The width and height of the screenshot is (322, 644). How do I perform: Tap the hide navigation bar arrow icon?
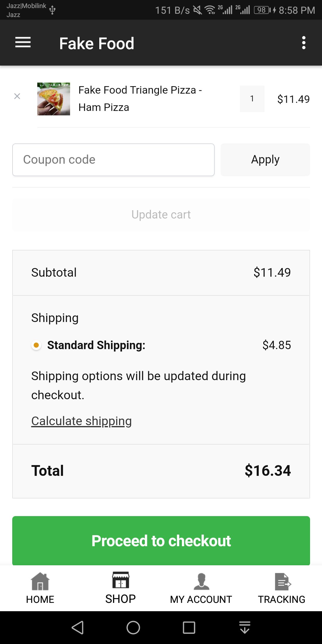(x=245, y=628)
